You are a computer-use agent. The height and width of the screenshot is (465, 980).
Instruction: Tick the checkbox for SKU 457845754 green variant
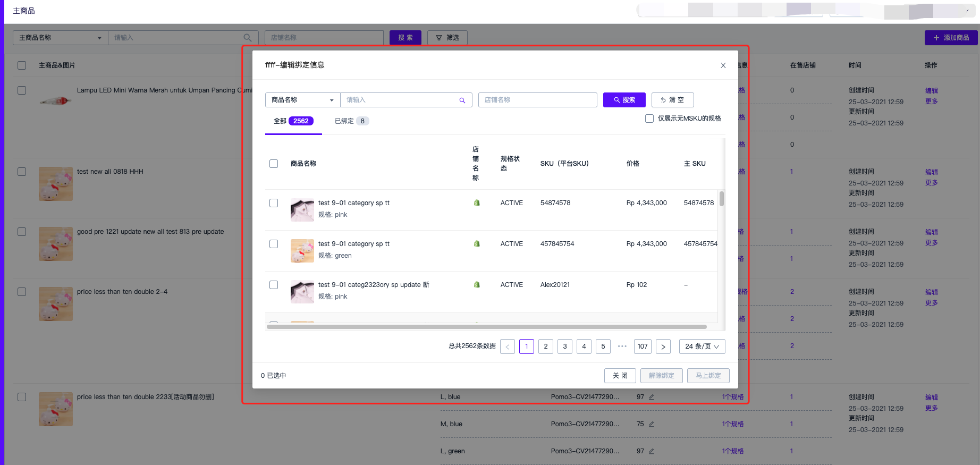[274, 244]
